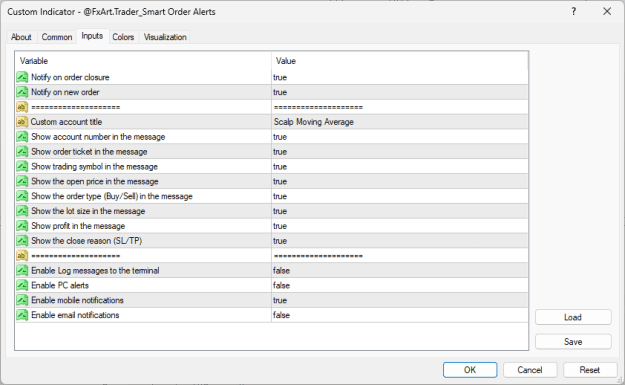
Task: Click the Variable column header
Action: click(143, 61)
